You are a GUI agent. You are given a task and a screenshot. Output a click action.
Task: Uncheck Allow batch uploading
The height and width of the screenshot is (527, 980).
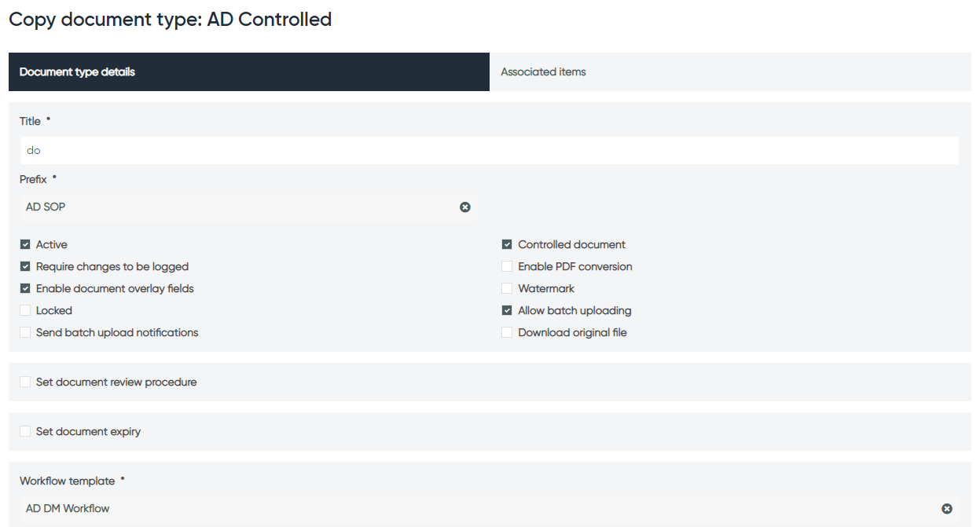[x=507, y=310]
